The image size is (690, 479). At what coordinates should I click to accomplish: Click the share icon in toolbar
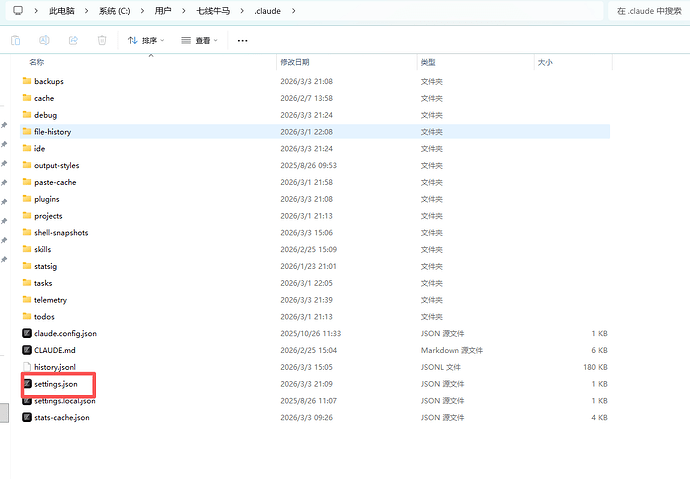coord(73,40)
